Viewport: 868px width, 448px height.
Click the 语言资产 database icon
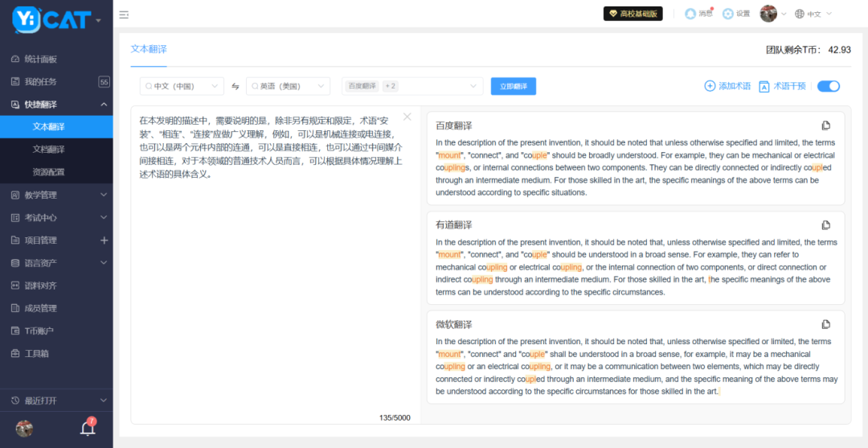[15, 262]
